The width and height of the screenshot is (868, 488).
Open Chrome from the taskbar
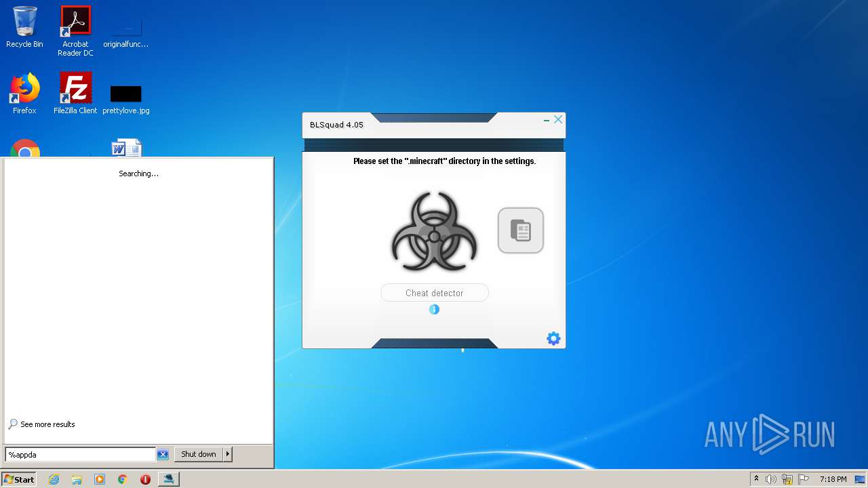[123, 479]
